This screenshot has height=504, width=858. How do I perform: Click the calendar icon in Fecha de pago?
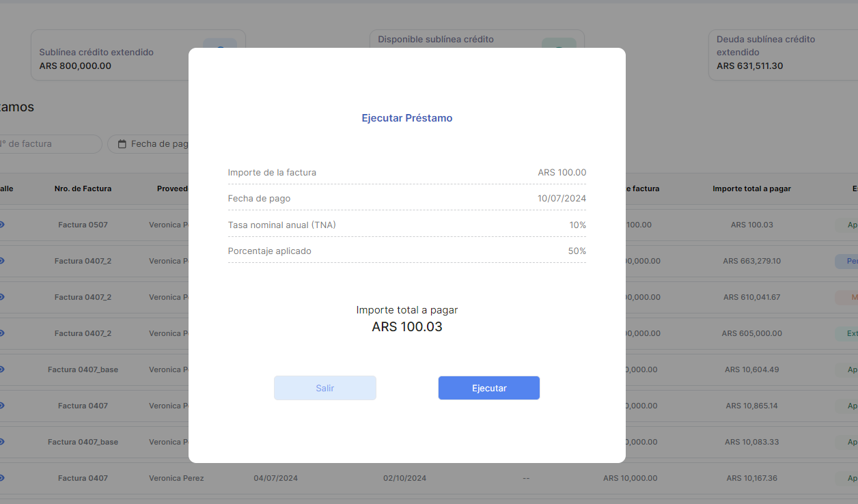click(x=122, y=144)
